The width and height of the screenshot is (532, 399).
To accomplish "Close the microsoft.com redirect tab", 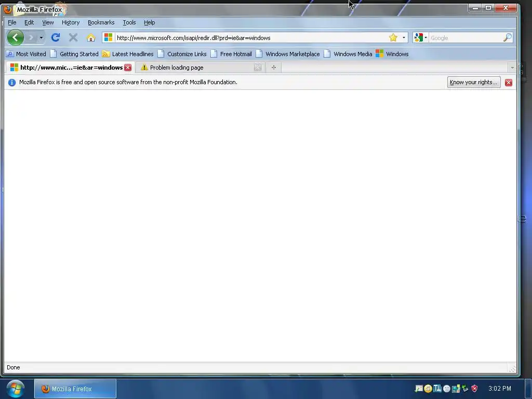I will (128, 68).
